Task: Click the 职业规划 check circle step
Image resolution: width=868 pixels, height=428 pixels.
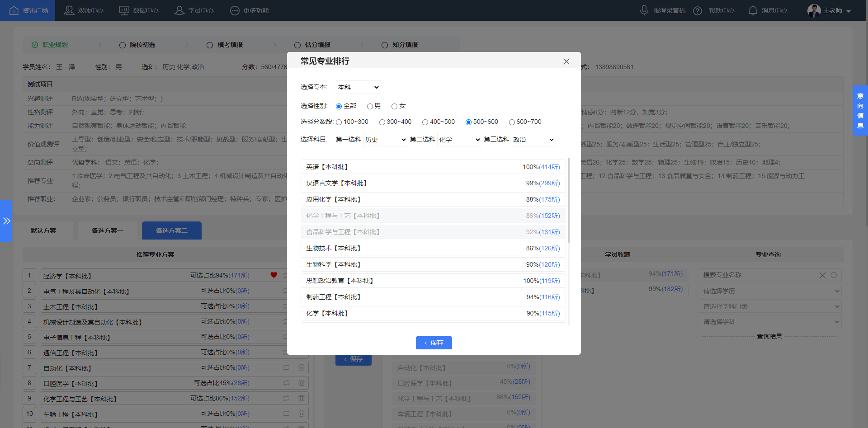Action: tap(35, 45)
